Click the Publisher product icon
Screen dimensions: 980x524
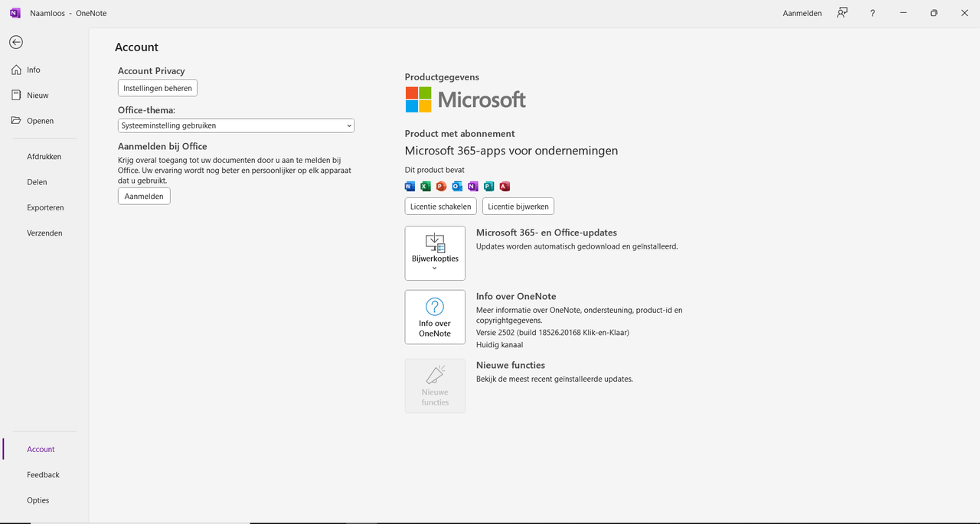pos(488,186)
